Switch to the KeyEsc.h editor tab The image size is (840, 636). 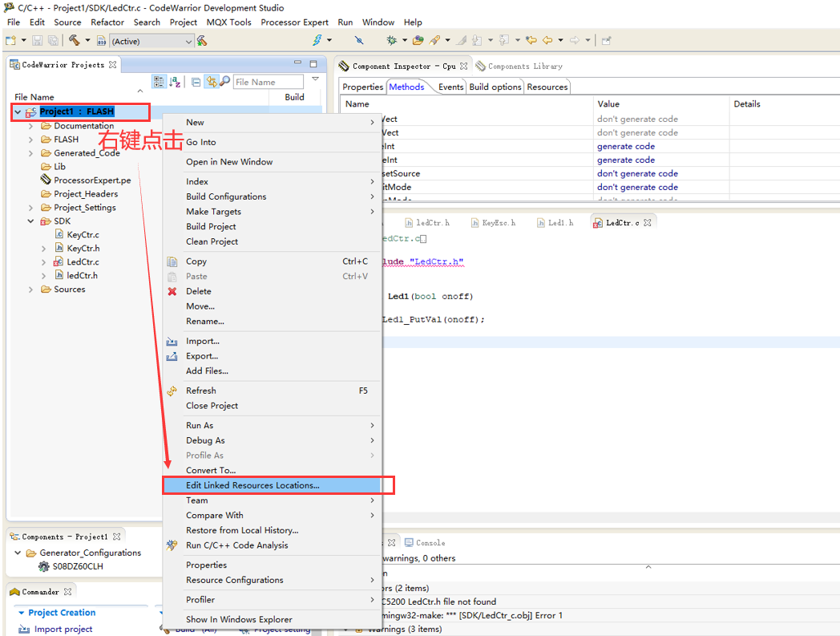494,222
